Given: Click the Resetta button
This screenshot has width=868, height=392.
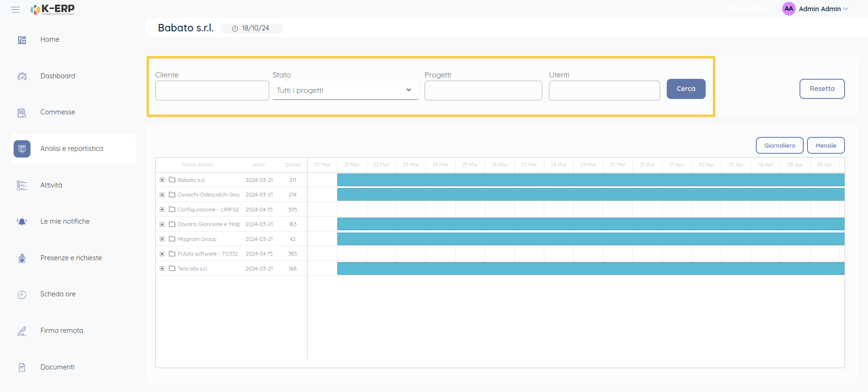Looking at the screenshot, I should pyautogui.click(x=822, y=89).
